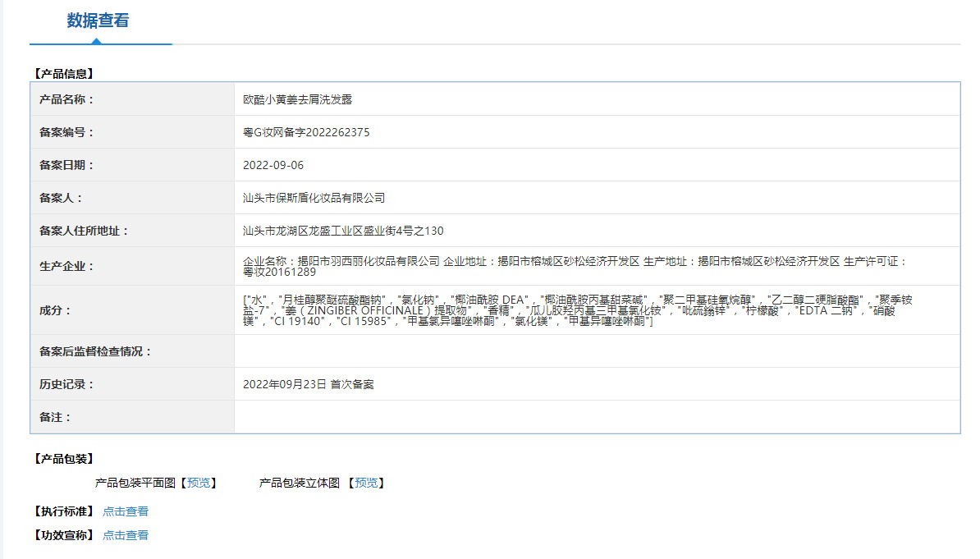Image resolution: width=980 pixels, height=559 pixels.
Task: Click the 【产品信息】 section heading
Action: tap(64, 74)
